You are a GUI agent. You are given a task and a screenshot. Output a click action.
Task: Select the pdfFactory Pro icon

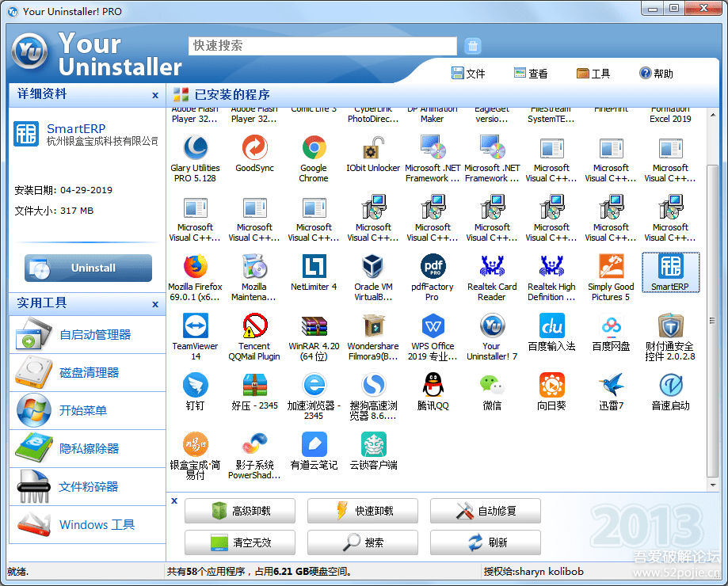coord(433,266)
